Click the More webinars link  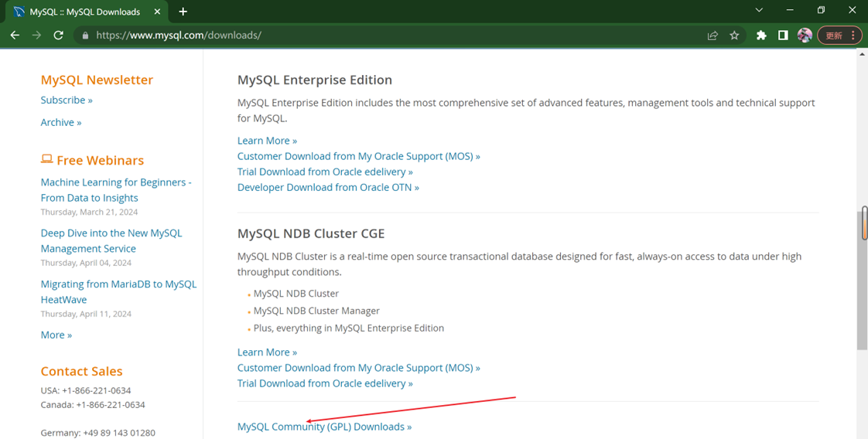[56, 335]
